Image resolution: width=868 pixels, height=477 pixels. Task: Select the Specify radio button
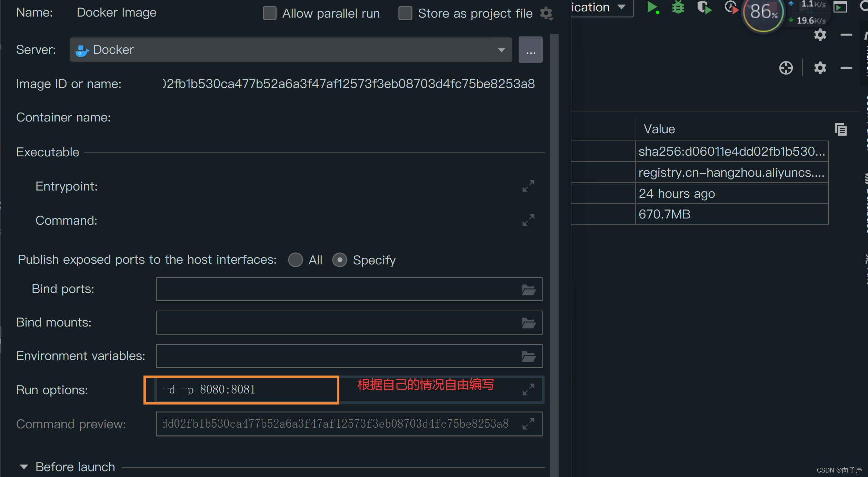340,260
